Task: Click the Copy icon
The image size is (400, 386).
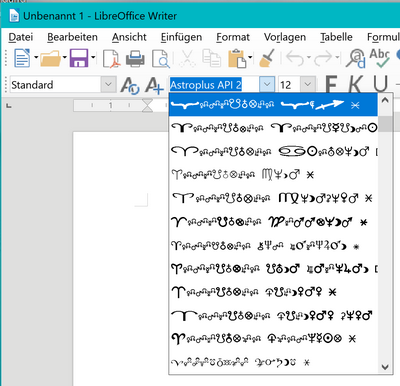Action: tap(211, 58)
